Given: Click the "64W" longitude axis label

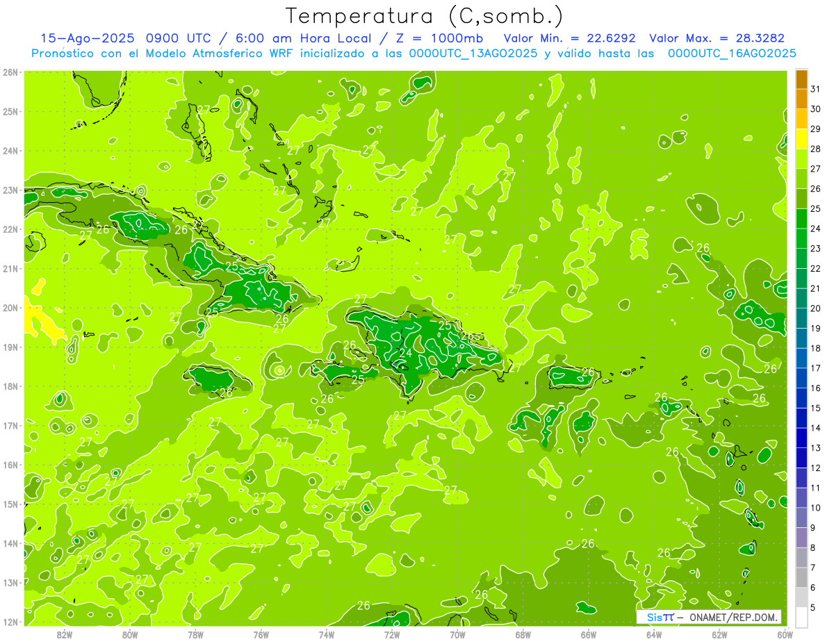Looking at the screenshot, I should click(654, 634).
